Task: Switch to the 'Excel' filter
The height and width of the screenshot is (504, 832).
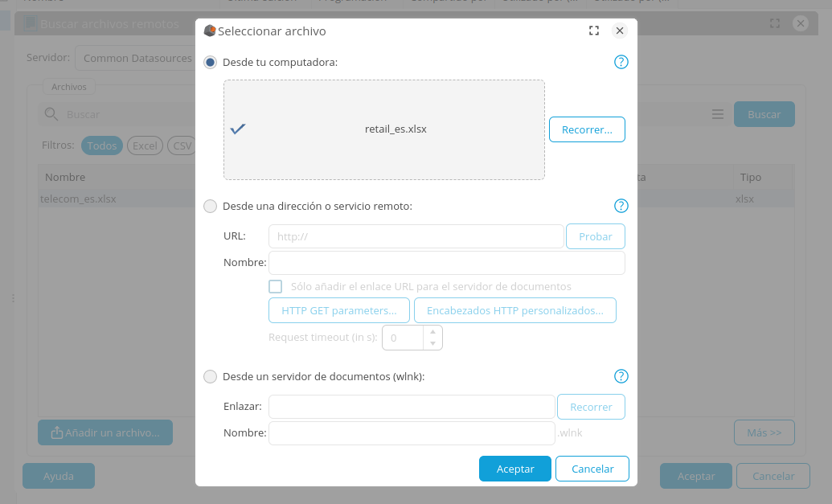Action: click(145, 145)
